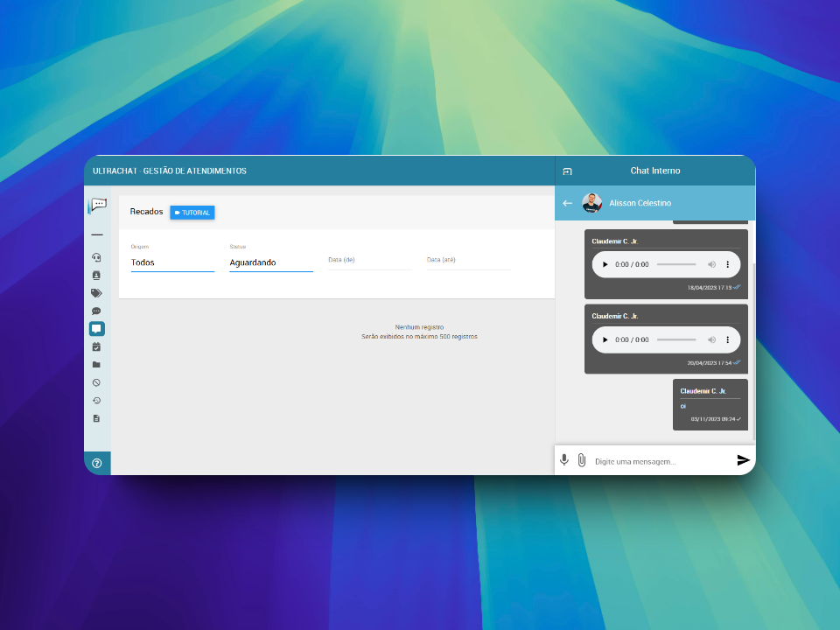The height and width of the screenshot is (630, 840).
Task: Open the calendar schedule icon in sidebar
Action: (x=96, y=346)
